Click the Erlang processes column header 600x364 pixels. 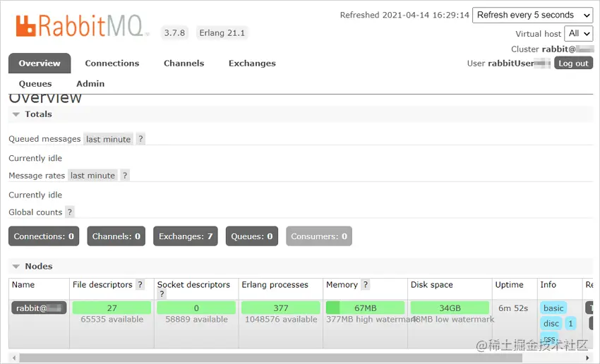(x=275, y=285)
